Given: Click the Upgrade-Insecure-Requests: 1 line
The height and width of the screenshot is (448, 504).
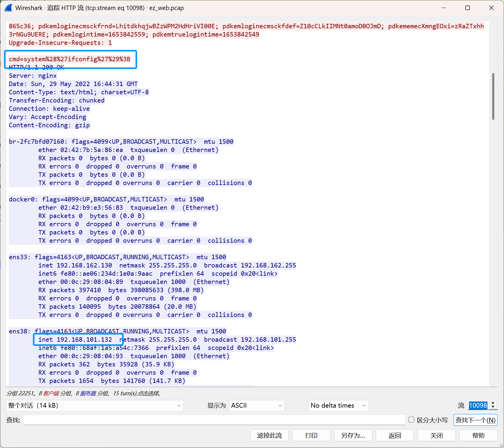Looking at the screenshot, I should coord(60,43).
